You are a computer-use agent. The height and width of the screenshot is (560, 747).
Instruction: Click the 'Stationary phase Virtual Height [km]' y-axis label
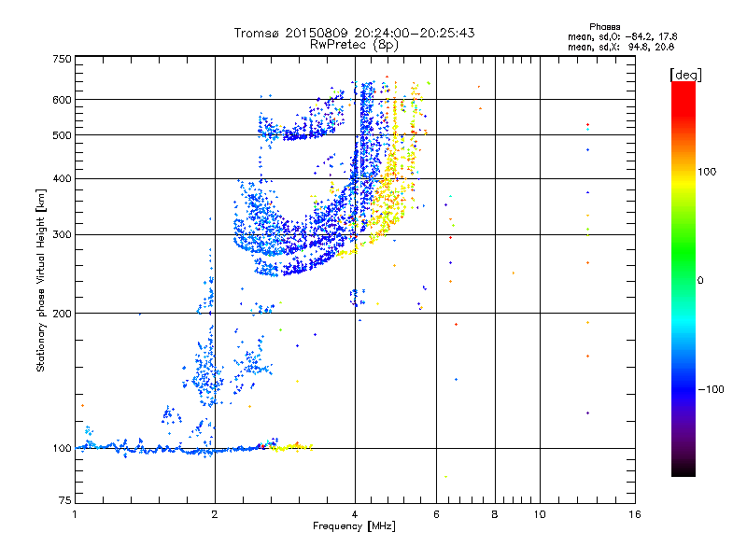[x=41, y=281]
